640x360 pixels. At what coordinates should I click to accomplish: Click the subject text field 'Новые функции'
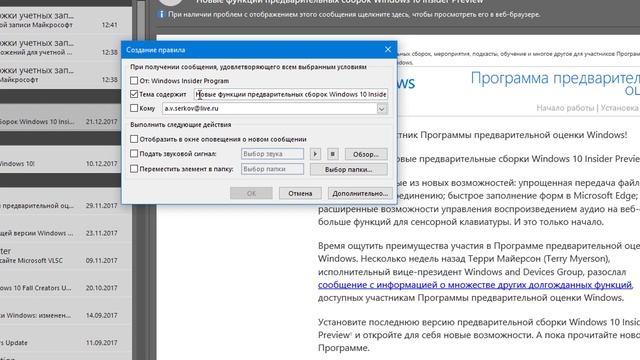pos(291,94)
